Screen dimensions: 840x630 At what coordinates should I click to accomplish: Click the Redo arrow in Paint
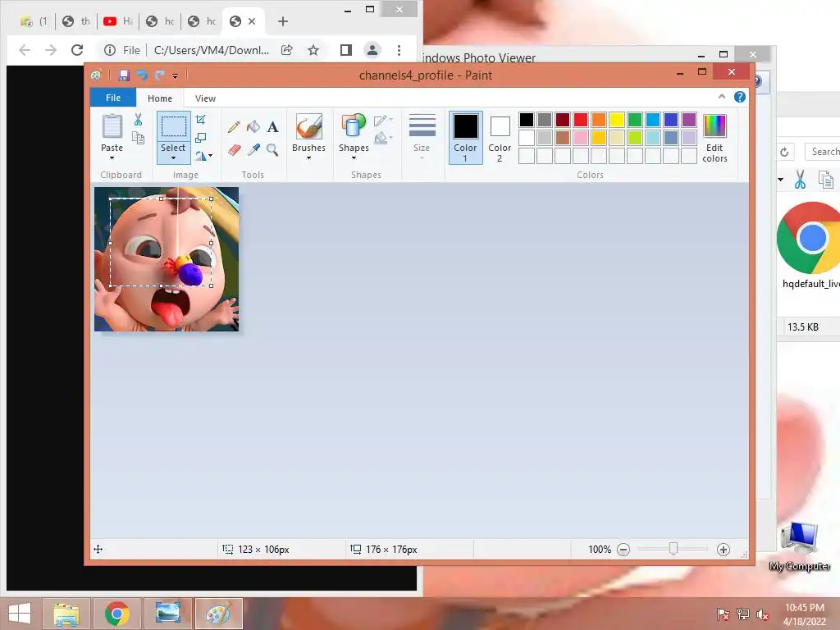pyautogui.click(x=159, y=75)
